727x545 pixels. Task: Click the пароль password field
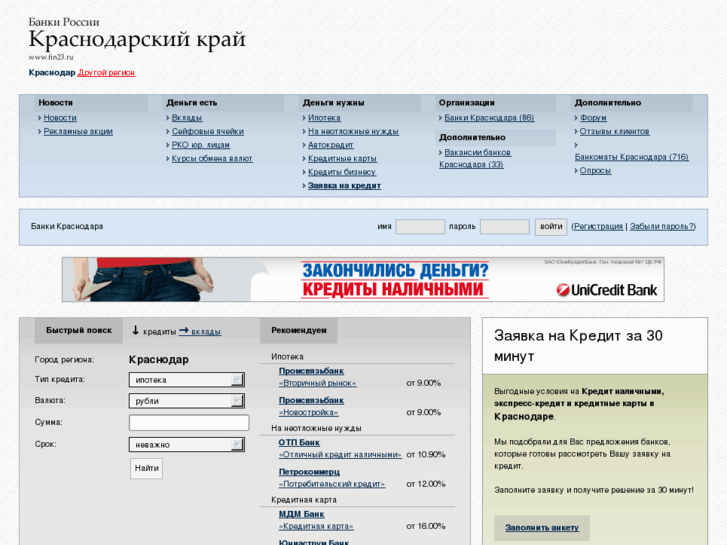(504, 227)
